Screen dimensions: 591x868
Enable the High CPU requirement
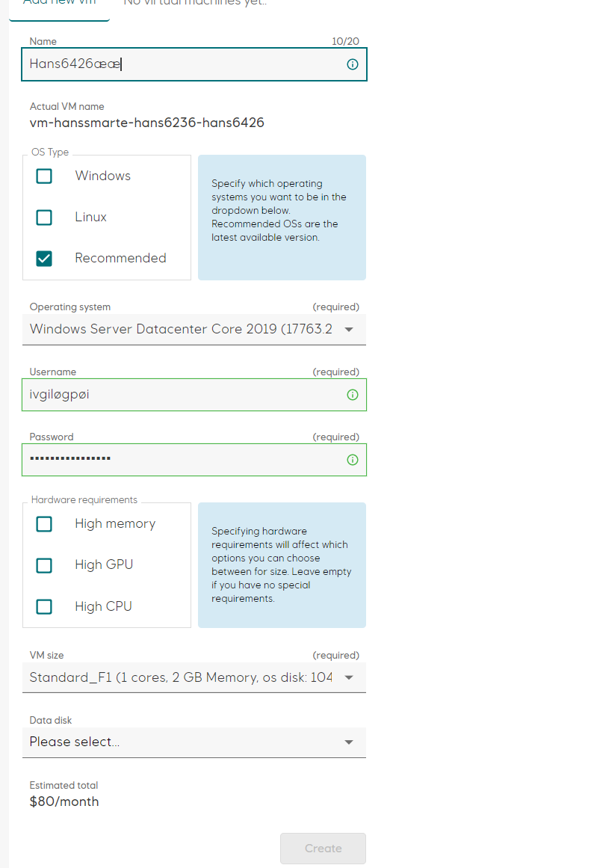(x=44, y=606)
